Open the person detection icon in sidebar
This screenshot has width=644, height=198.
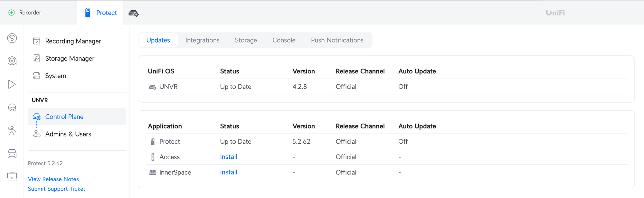tap(12, 130)
